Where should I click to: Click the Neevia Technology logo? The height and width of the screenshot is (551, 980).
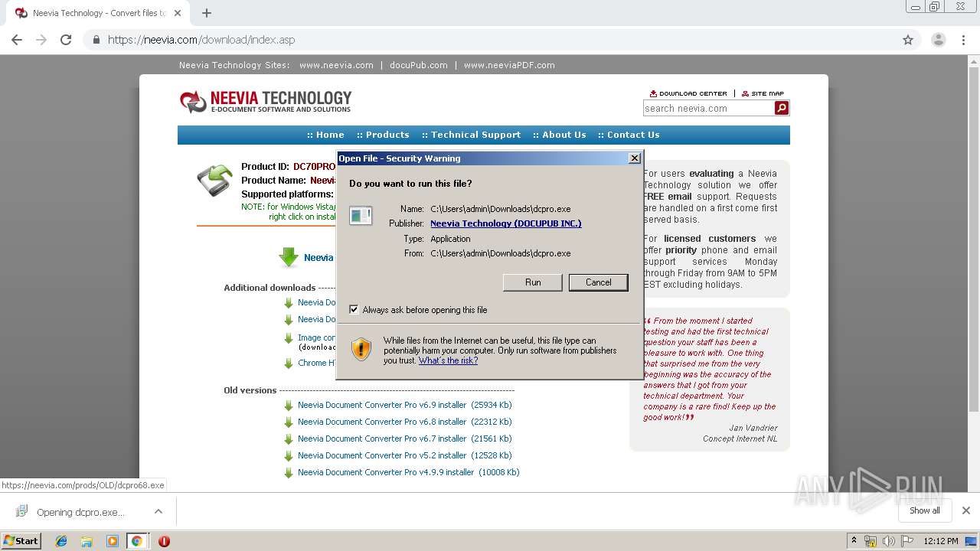(265, 101)
